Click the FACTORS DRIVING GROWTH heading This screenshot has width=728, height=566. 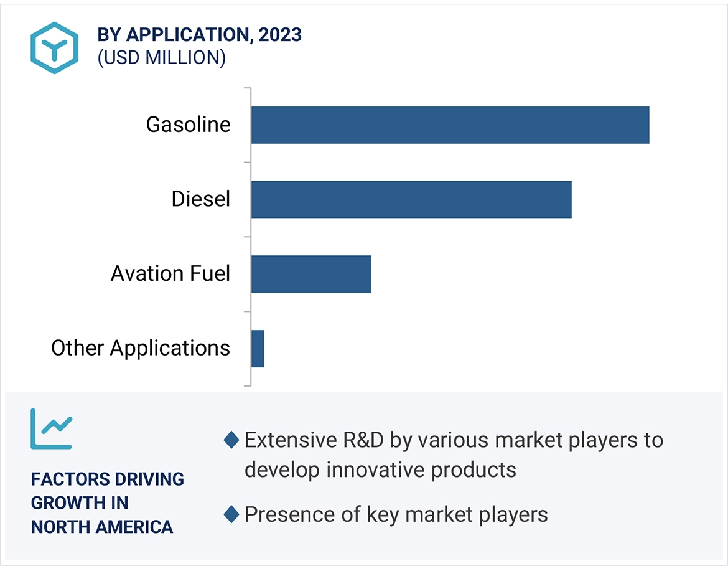[108, 479]
